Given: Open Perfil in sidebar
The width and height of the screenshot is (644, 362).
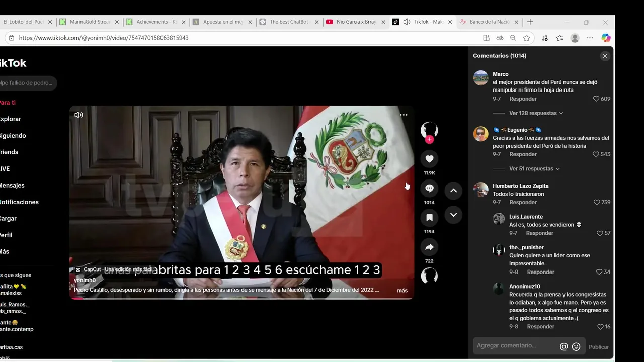Looking at the screenshot, I should tap(6, 235).
